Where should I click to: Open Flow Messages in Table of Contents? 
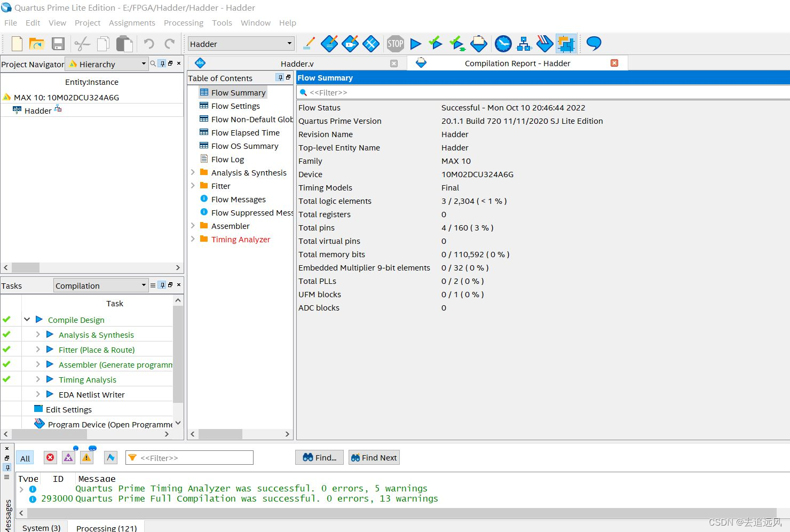click(238, 199)
